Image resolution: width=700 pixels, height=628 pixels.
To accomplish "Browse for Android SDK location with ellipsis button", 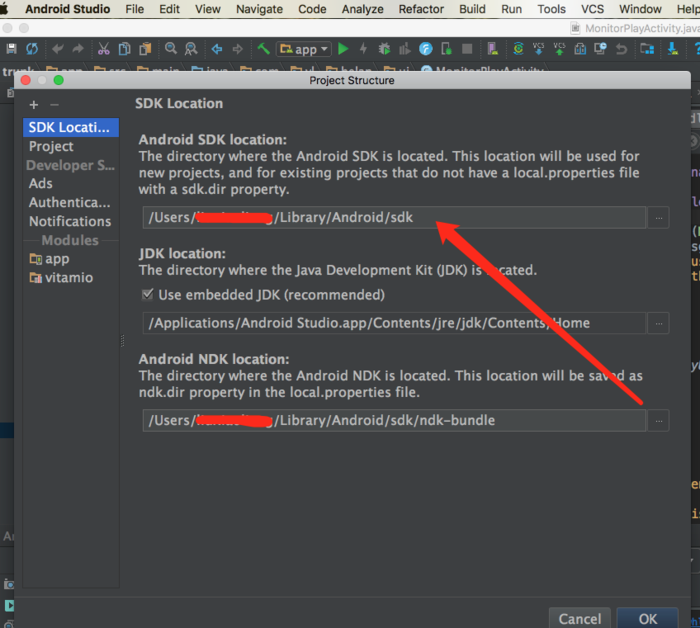I will [658, 218].
